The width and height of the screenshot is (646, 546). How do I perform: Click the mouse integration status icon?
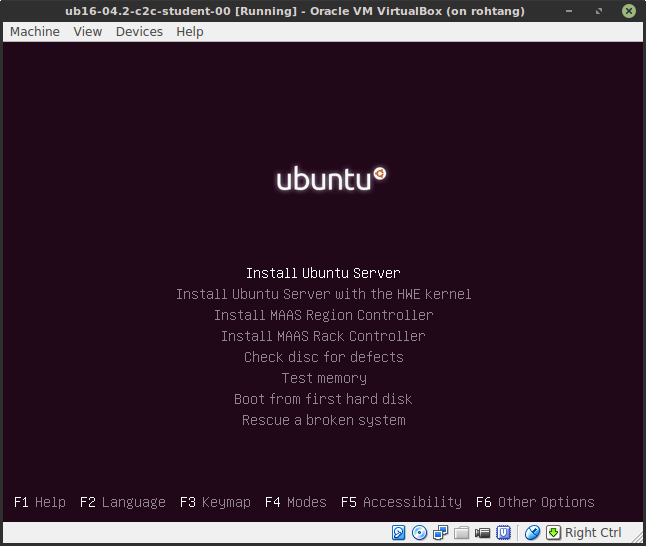532,532
